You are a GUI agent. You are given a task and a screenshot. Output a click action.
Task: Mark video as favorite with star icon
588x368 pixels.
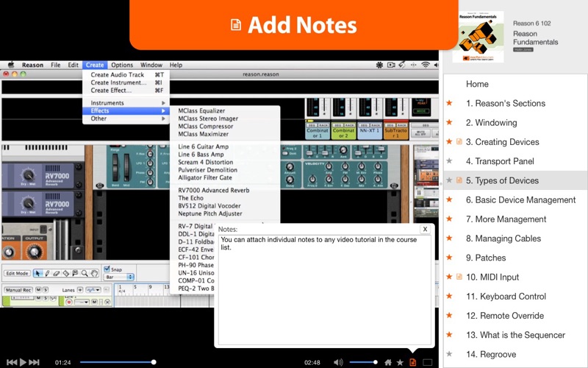[x=400, y=362]
